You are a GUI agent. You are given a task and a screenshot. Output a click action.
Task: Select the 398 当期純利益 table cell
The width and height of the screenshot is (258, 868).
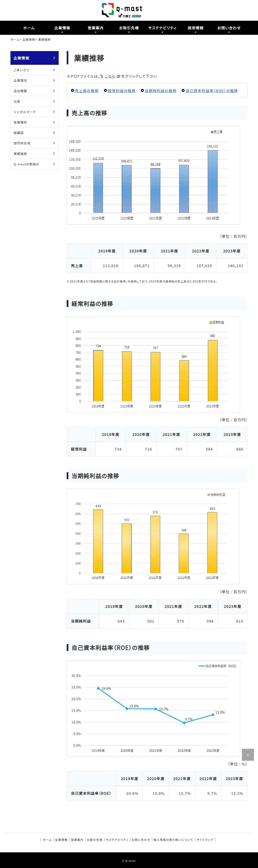point(203,621)
